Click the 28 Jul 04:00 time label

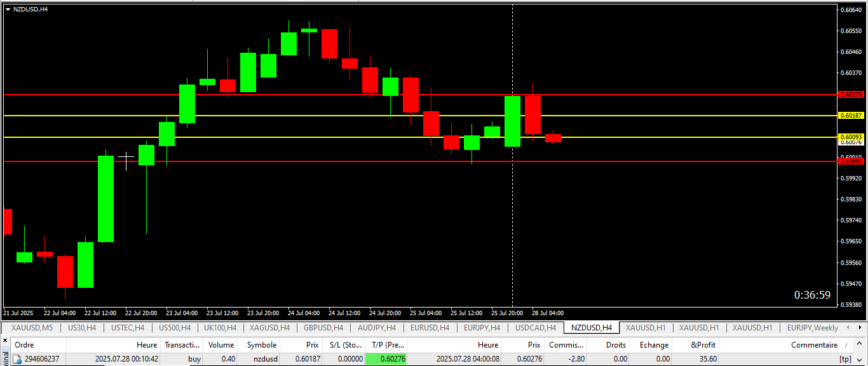pyautogui.click(x=547, y=313)
